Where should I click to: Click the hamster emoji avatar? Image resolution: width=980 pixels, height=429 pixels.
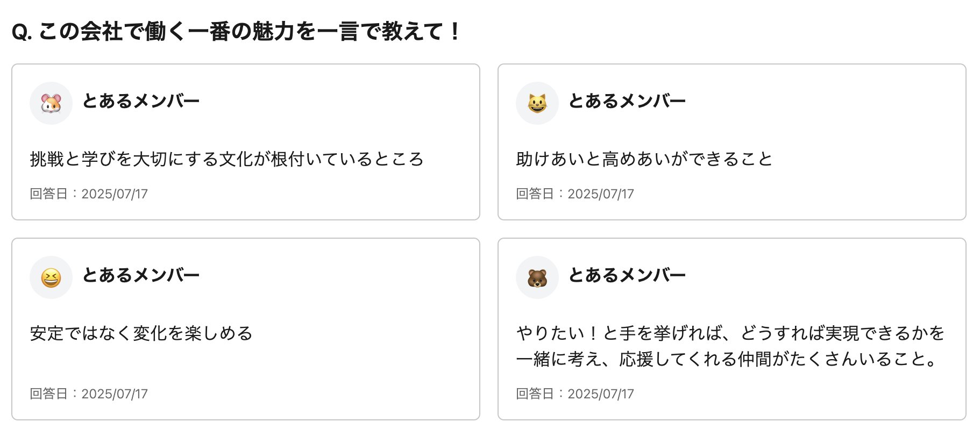[x=51, y=103]
